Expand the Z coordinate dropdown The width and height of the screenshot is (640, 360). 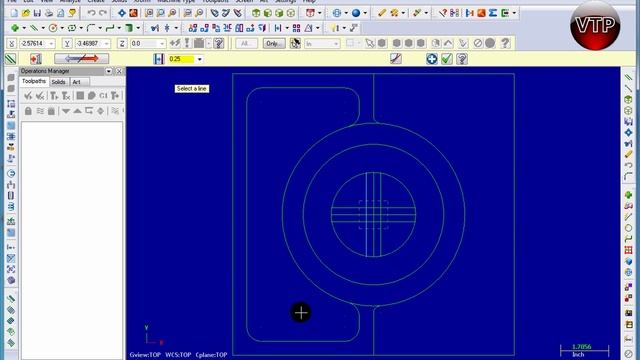162,43
